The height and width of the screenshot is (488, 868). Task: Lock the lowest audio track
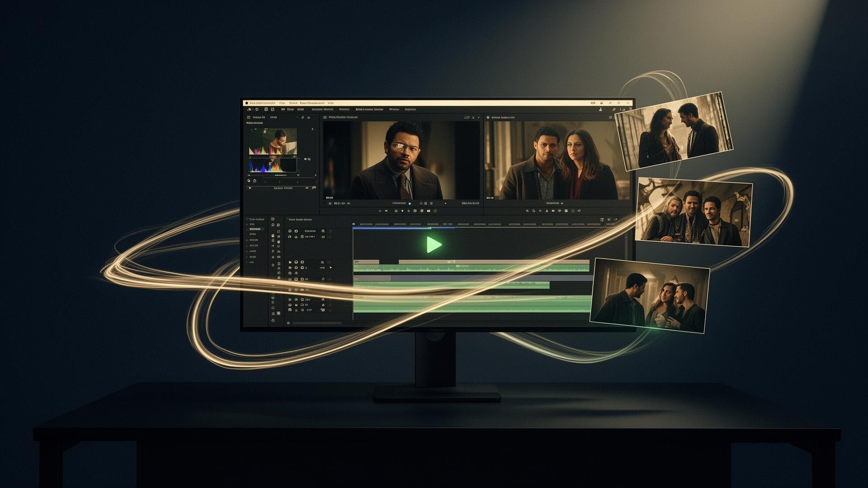point(323,310)
